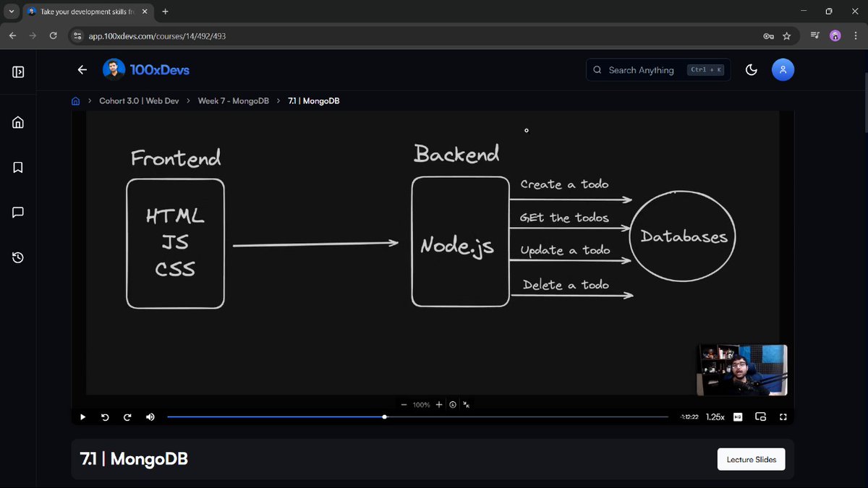Toggle the sidebar panel icon
Viewport: 868px width, 488px height.
18,72
